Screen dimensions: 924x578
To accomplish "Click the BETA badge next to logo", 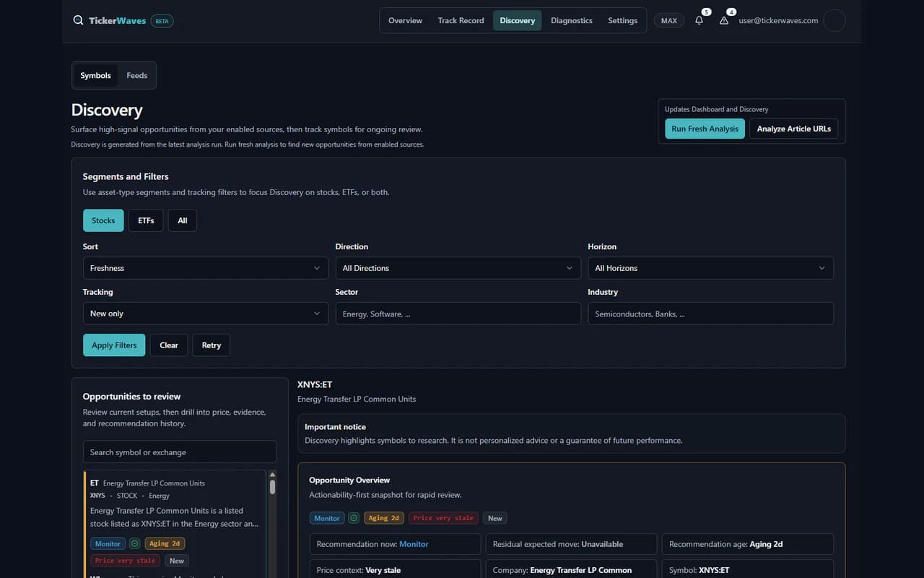I will 162,21.
